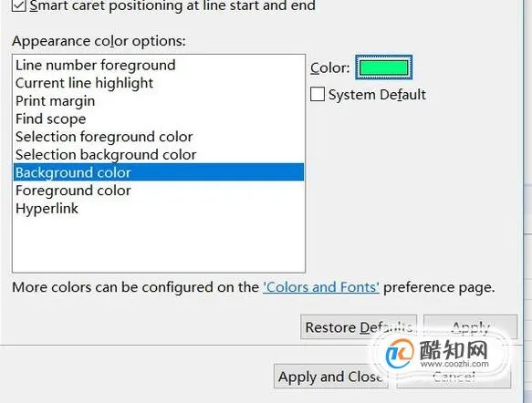Image resolution: width=532 pixels, height=403 pixels.
Task: Click the Apply button
Action: pos(471,327)
